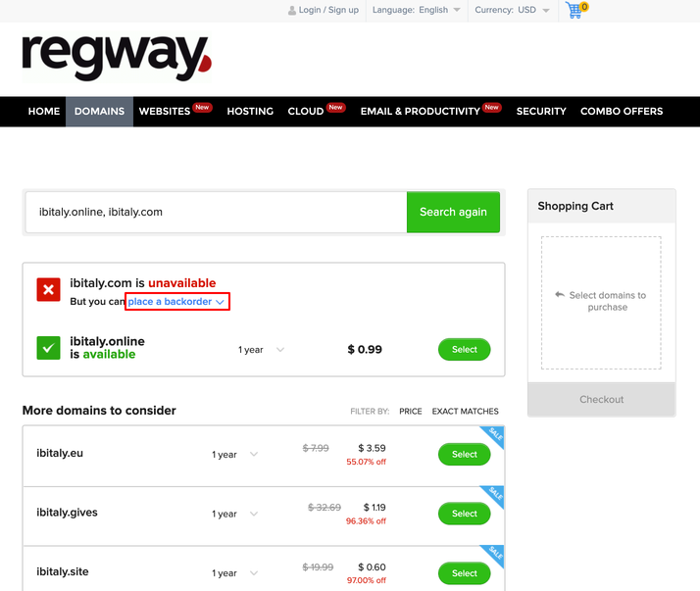
Task: Click the back arrow in Shopping Cart
Action: [560, 295]
